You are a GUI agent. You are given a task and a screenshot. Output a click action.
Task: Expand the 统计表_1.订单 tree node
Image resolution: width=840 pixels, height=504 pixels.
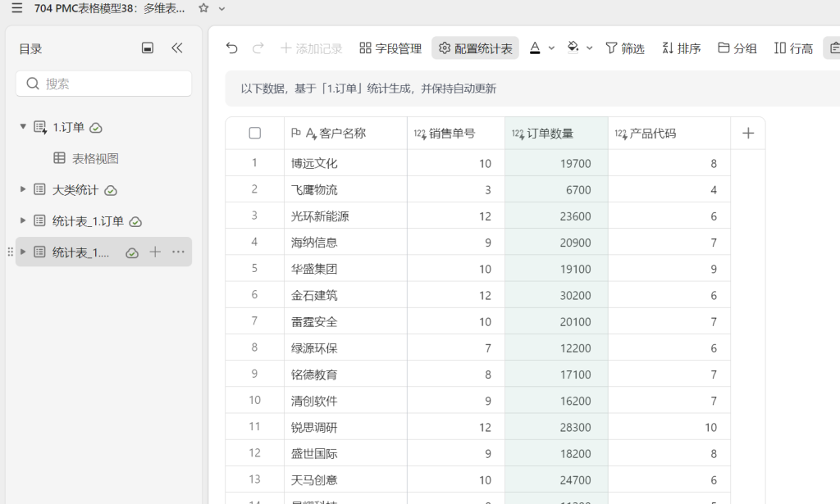tap(23, 220)
